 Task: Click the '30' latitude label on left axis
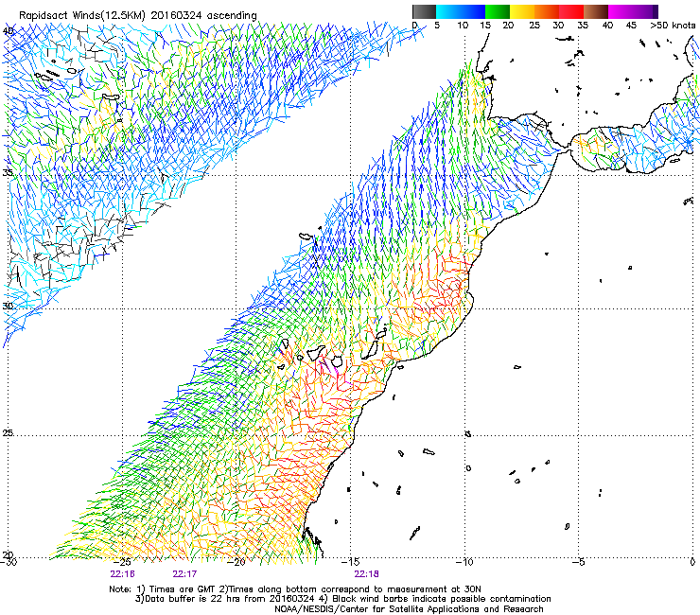8,306
